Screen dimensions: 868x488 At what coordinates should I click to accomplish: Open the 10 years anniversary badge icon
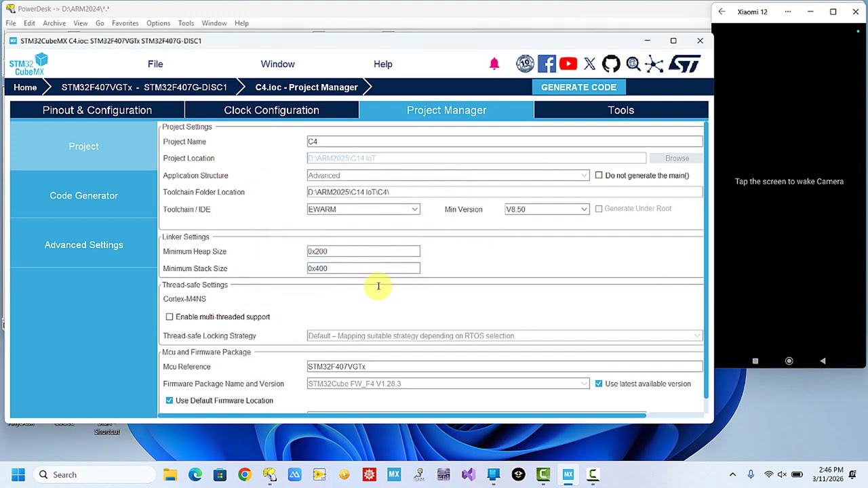tap(525, 64)
